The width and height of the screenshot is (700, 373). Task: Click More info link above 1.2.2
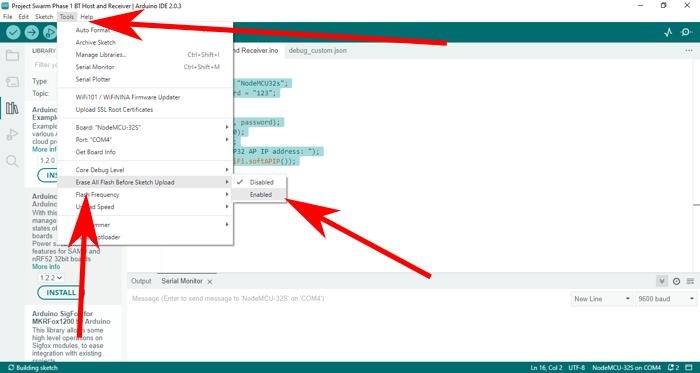tap(46, 267)
